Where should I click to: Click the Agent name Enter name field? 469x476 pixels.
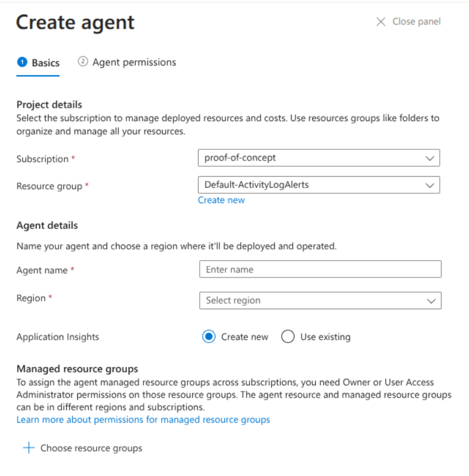[x=320, y=269]
